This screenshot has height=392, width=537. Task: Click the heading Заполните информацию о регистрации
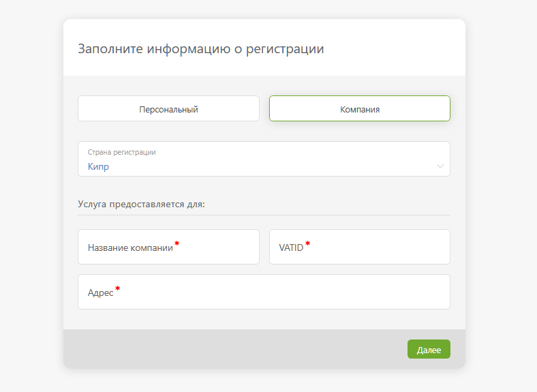click(x=200, y=48)
